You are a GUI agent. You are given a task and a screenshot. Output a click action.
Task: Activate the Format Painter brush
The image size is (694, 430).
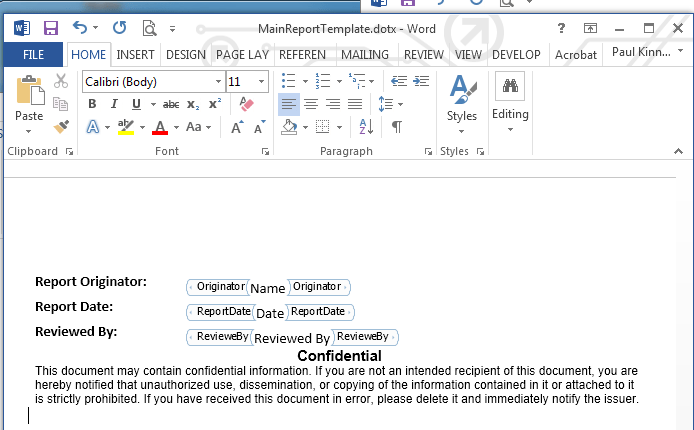(x=61, y=127)
